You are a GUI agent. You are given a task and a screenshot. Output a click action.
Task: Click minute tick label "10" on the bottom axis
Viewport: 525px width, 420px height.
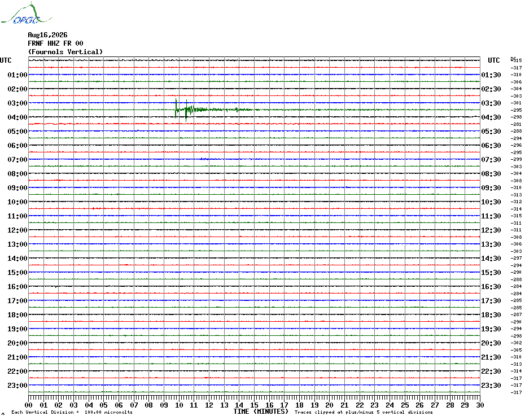(x=179, y=405)
